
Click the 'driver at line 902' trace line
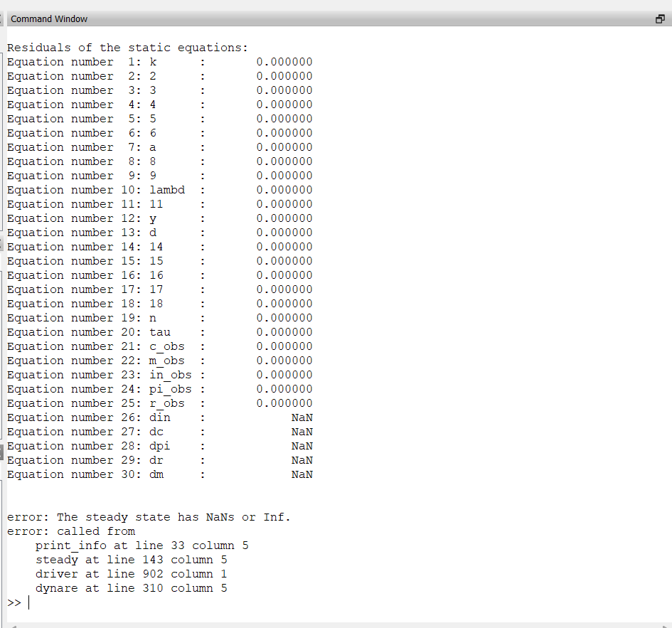[x=131, y=574]
